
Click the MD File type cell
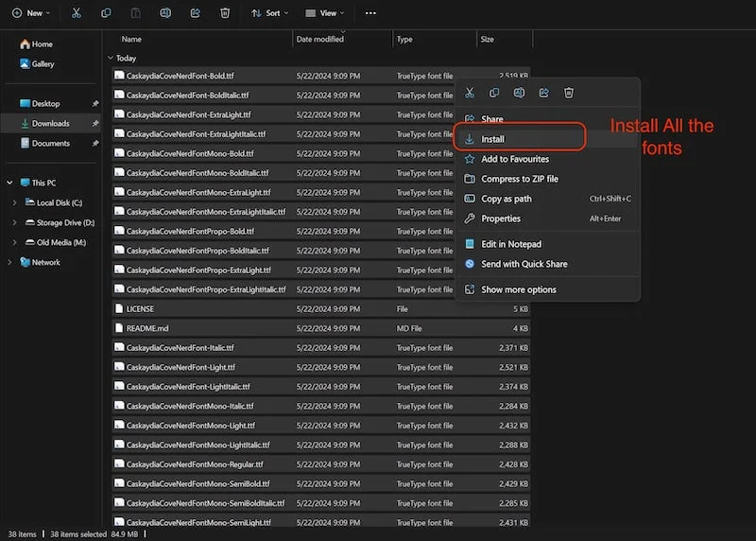409,328
